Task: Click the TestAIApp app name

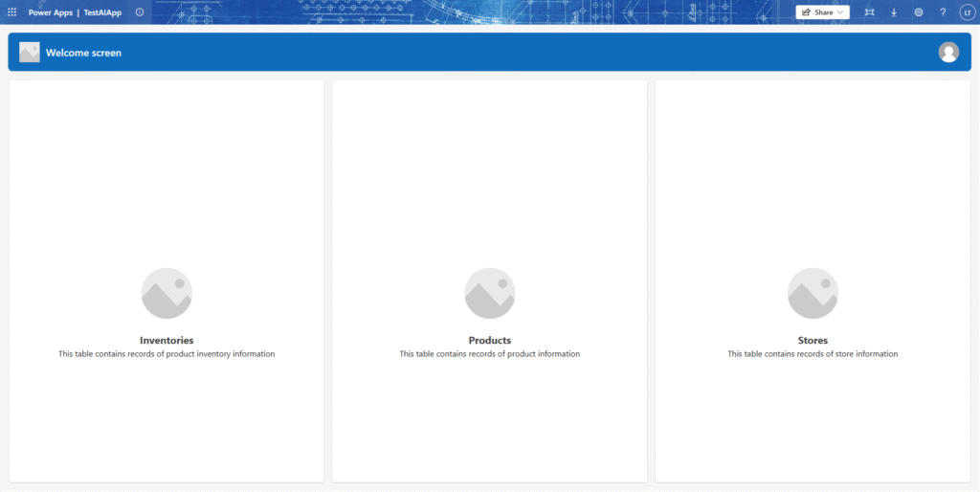Action: [x=102, y=12]
